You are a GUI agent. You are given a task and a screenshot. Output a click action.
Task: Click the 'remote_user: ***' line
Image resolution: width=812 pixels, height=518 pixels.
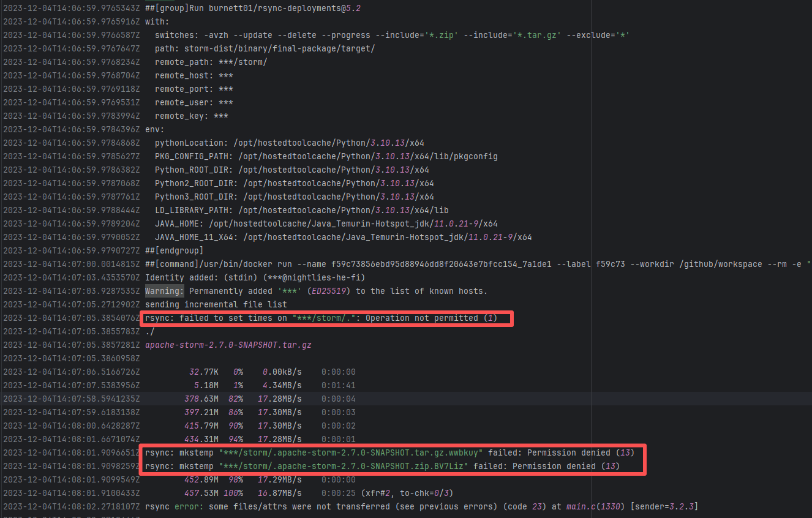(x=194, y=102)
